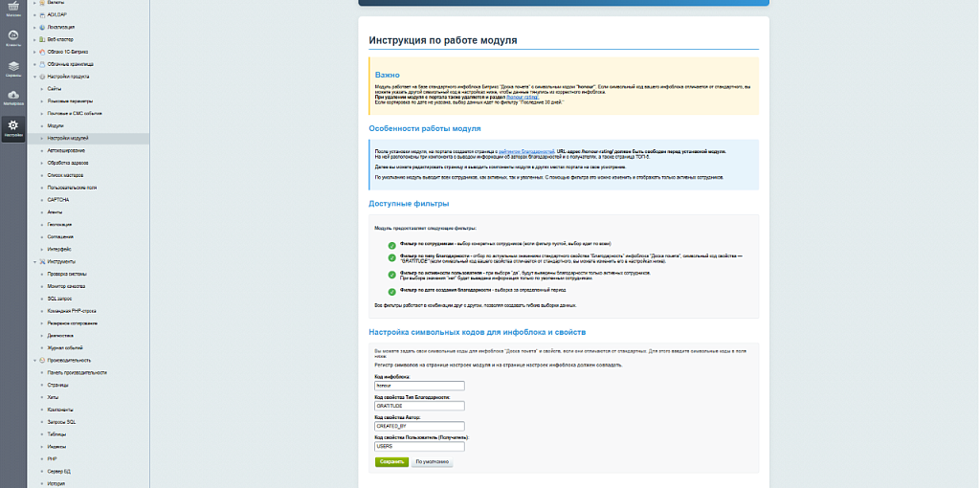Select SQL запрос in the tools tree
Screen dimensions: 980x488
(x=60, y=299)
